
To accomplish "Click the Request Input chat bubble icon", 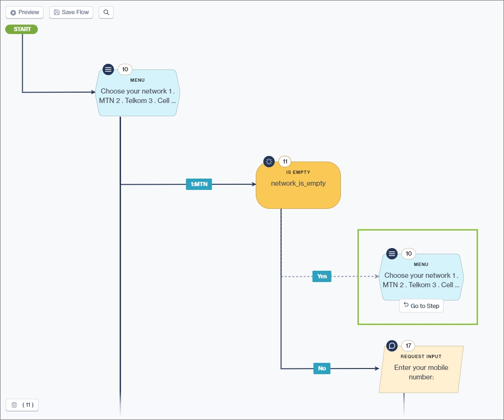I will [392, 345].
